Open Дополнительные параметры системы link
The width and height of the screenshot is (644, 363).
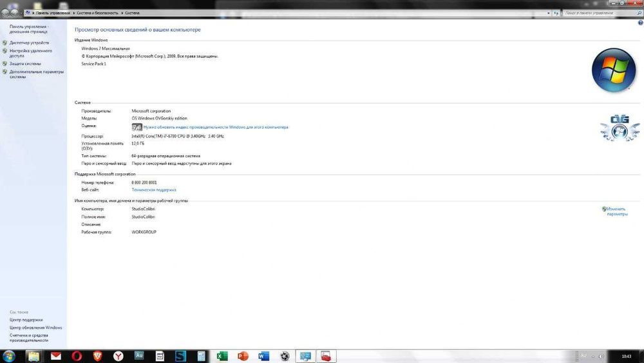click(x=37, y=74)
